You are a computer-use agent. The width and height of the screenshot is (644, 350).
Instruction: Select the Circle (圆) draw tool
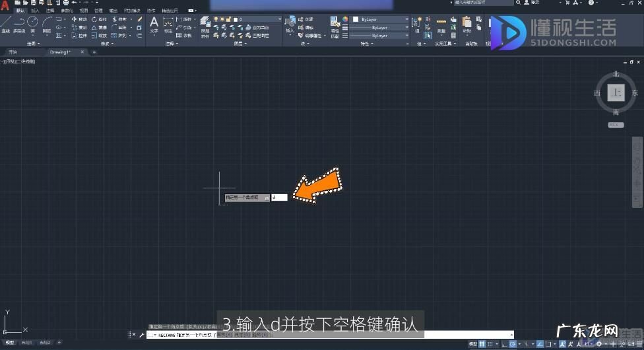click(32, 24)
